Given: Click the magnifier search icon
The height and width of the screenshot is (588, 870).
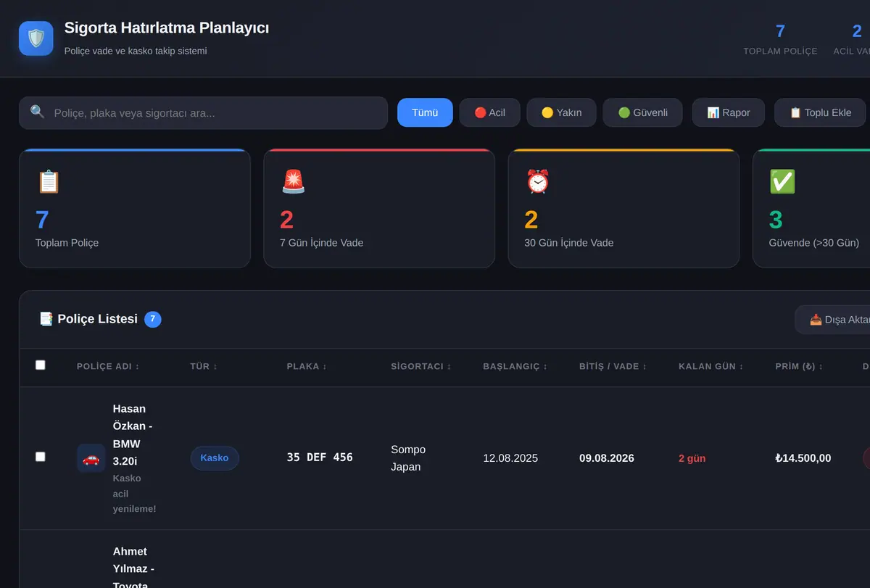Looking at the screenshot, I should click(x=37, y=112).
